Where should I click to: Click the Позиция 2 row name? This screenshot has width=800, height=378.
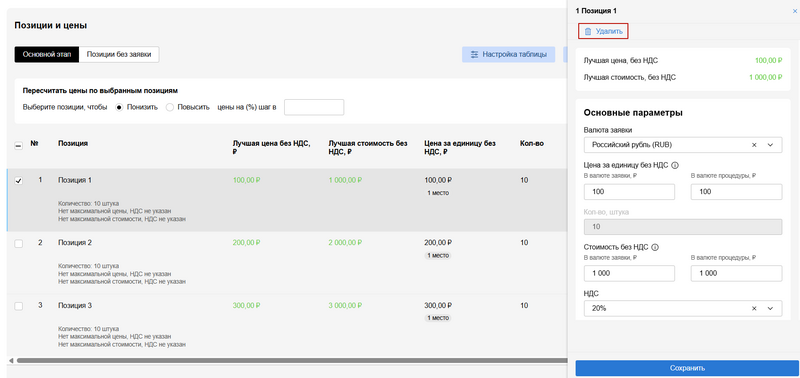(x=75, y=243)
